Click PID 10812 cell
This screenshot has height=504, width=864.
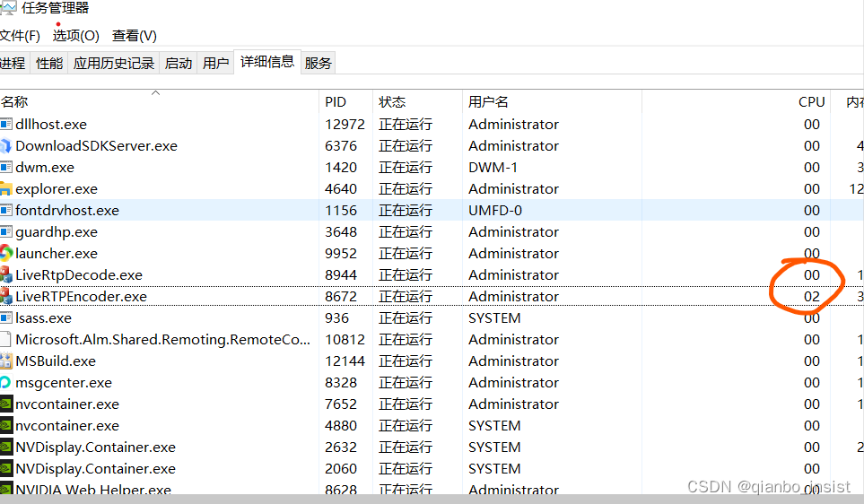tap(345, 339)
